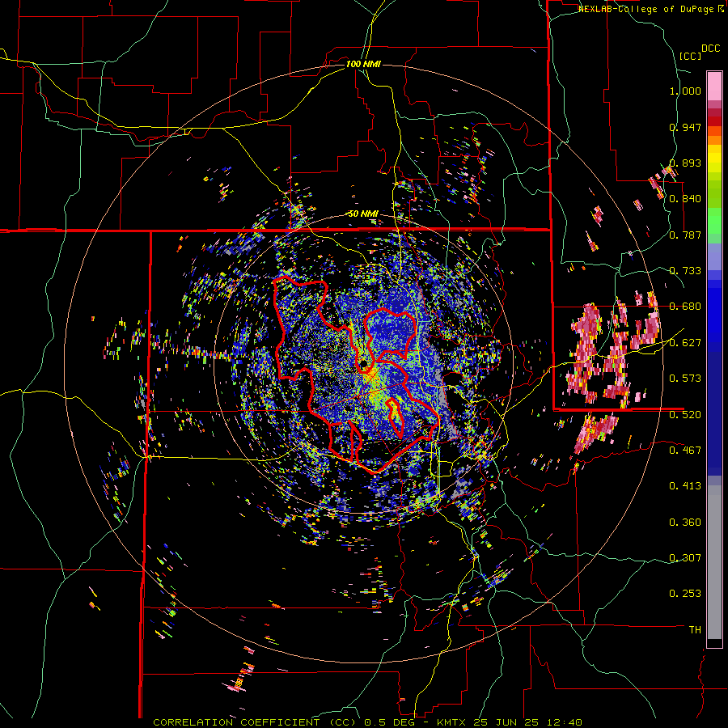This screenshot has height=728, width=728.
Task: Pick the light pink segment of color bar
Action: (714, 86)
